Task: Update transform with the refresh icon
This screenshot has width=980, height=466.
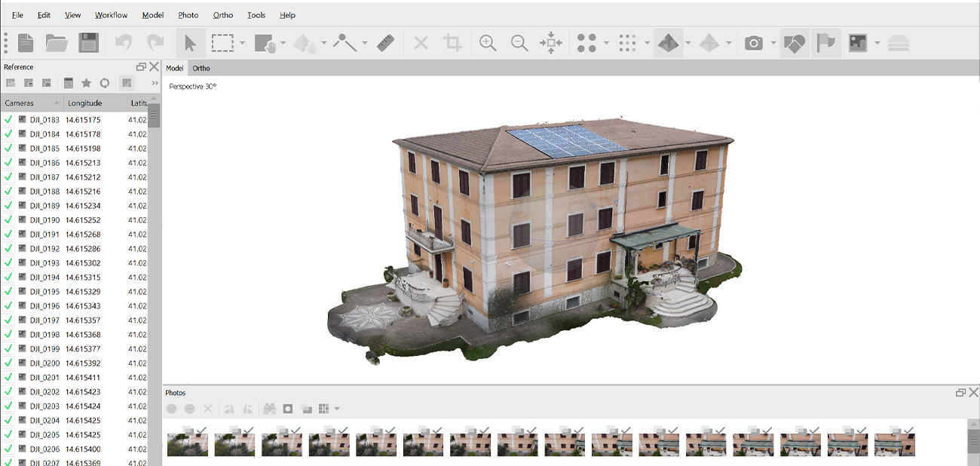Action: click(105, 83)
